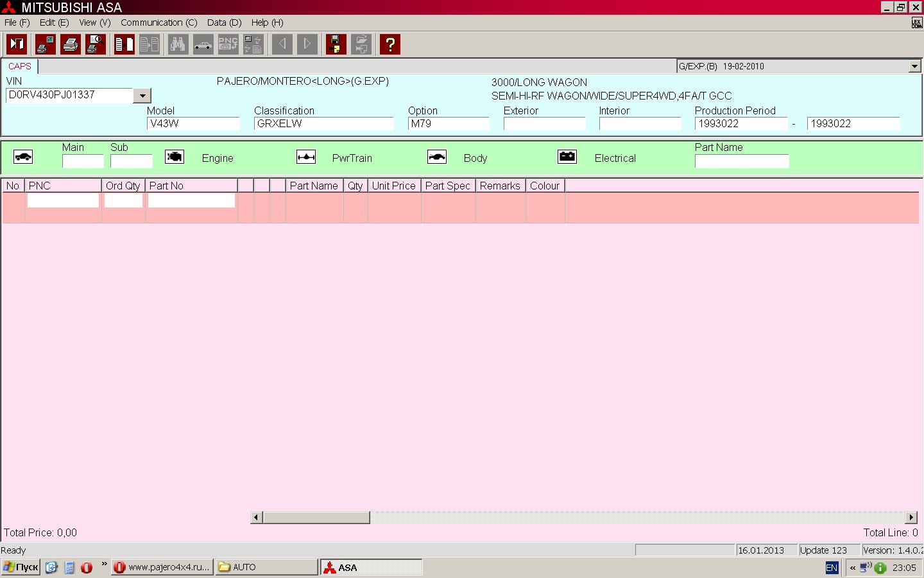Click the car icon beside Main field
Viewport: 924px width, 578px height.
click(x=23, y=157)
